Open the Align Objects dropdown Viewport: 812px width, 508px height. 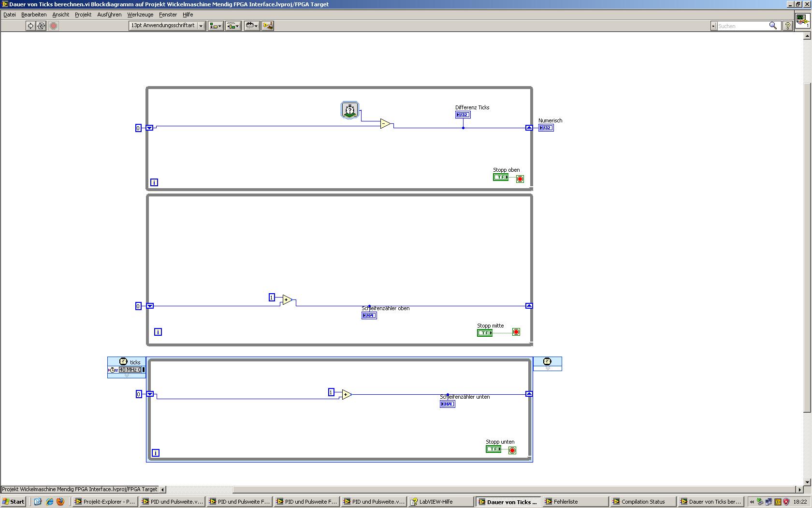pos(216,26)
